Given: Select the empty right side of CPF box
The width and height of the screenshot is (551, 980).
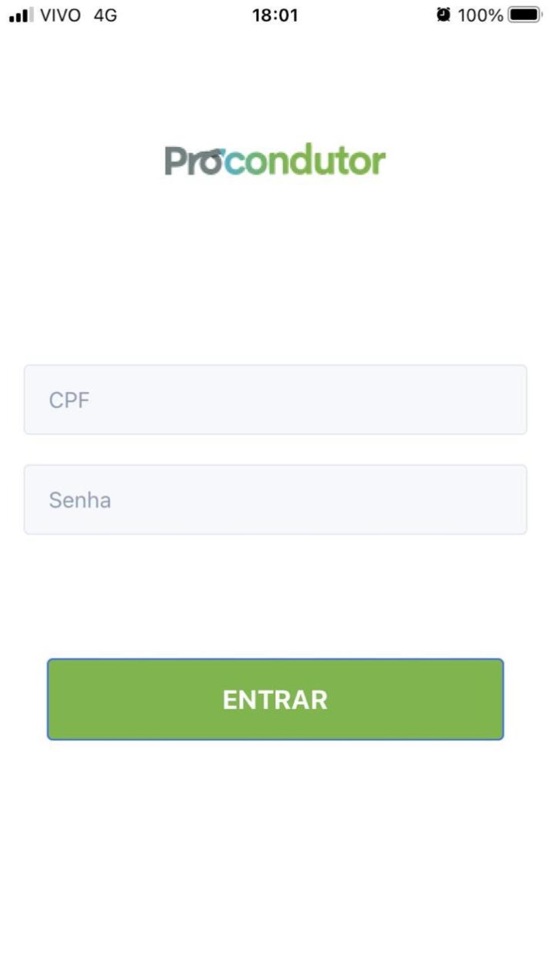Looking at the screenshot, I should [x=399, y=399].
